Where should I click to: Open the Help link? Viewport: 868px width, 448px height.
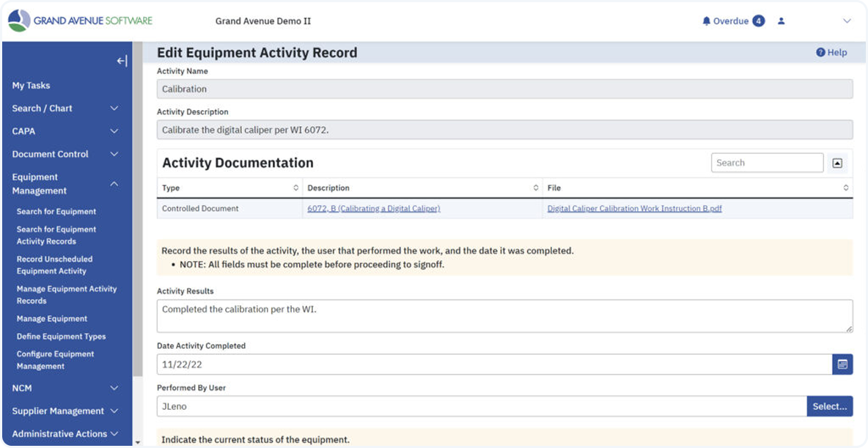pyautogui.click(x=831, y=53)
